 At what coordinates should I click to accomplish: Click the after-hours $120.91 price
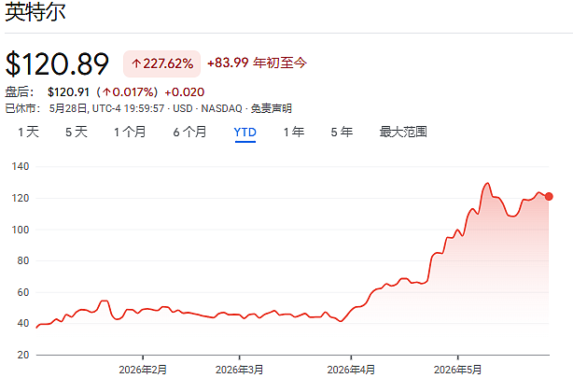[68, 92]
